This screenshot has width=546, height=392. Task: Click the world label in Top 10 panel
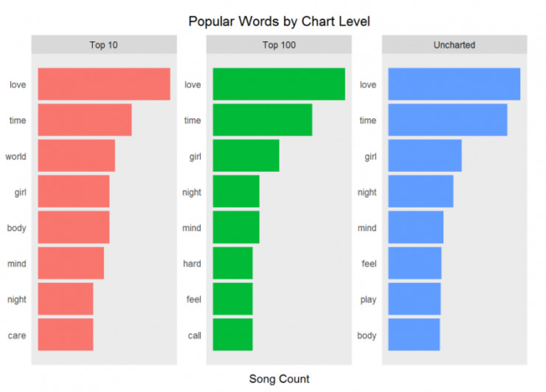click(x=15, y=157)
